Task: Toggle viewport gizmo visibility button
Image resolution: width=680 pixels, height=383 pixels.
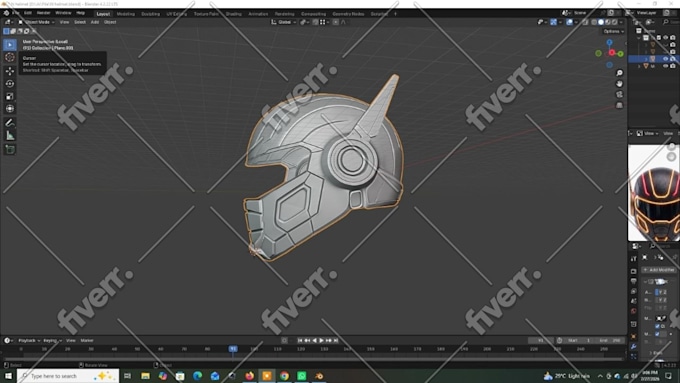Action: [553, 22]
